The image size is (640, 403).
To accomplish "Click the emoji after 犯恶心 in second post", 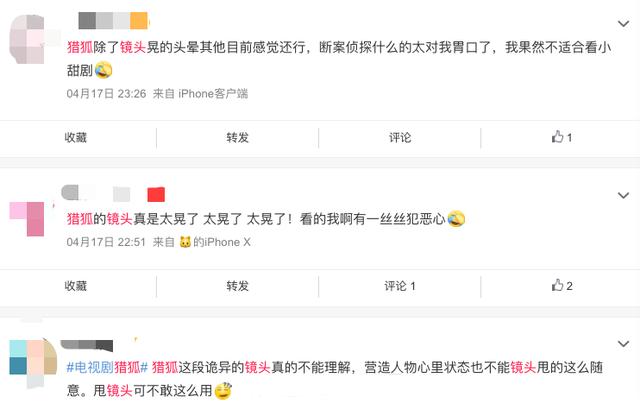I will (x=456, y=219).
